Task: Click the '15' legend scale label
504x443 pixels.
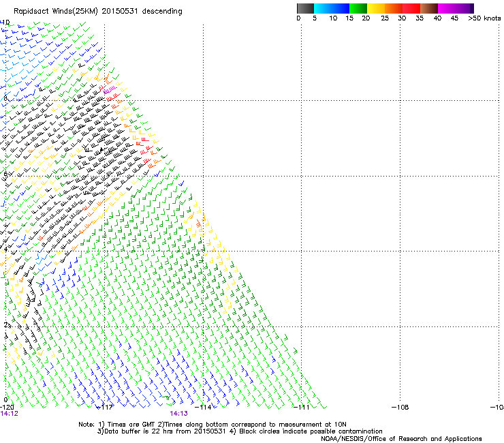Action: pos(349,18)
